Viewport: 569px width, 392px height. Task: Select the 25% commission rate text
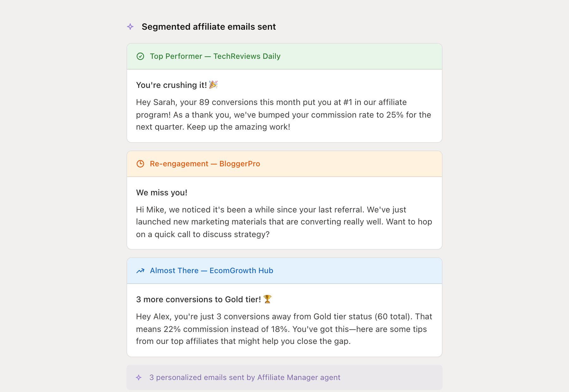point(396,115)
